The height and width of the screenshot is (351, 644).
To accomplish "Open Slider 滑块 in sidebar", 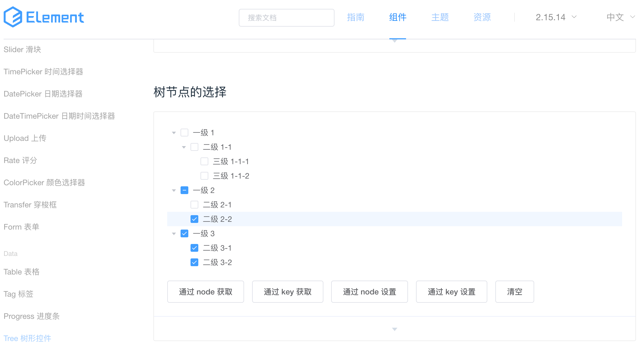I will (x=22, y=49).
